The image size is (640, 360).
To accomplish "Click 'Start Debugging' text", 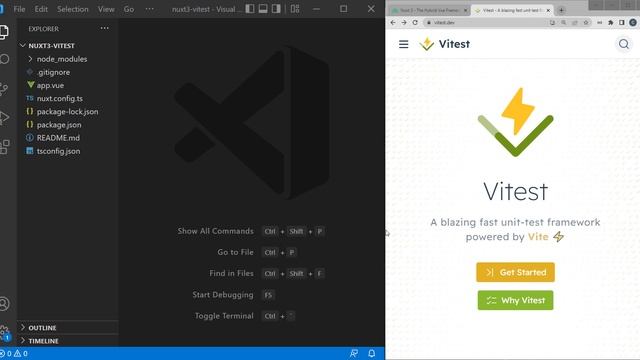I will point(223,295).
